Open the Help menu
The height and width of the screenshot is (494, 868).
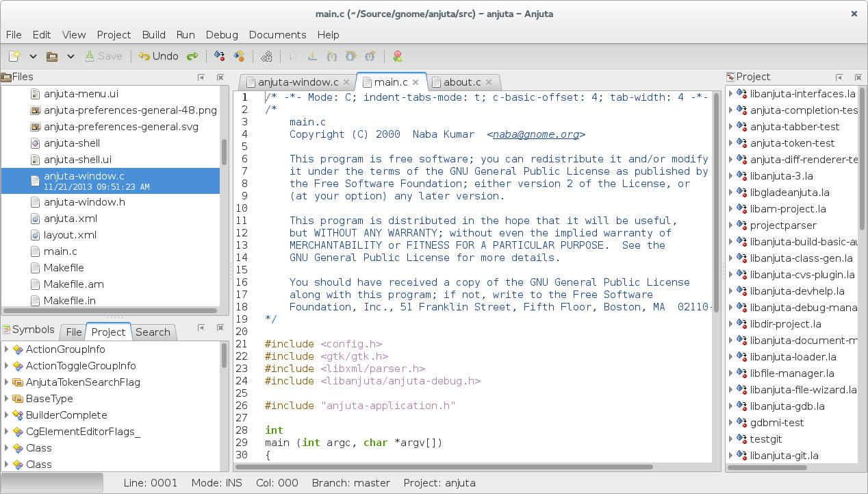tap(329, 35)
